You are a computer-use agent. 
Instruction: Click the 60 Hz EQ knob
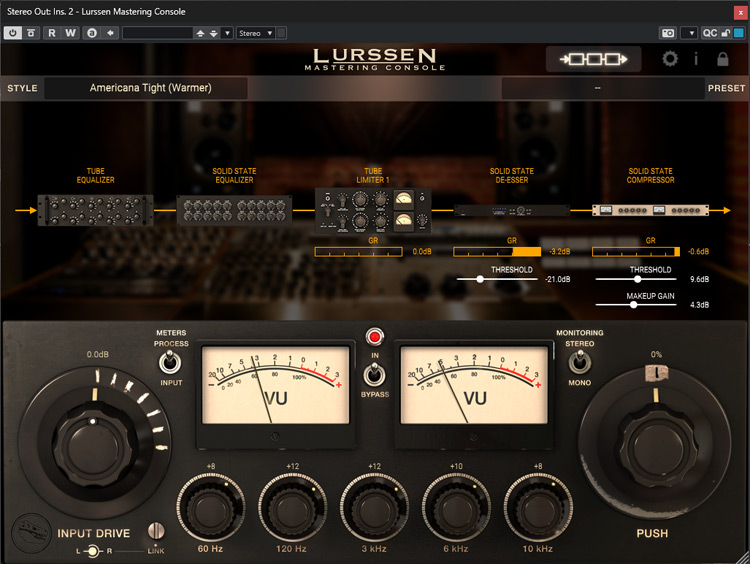(211, 508)
